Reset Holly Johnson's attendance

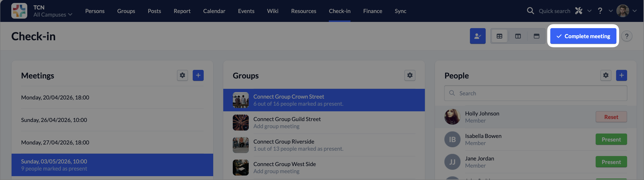(611, 117)
